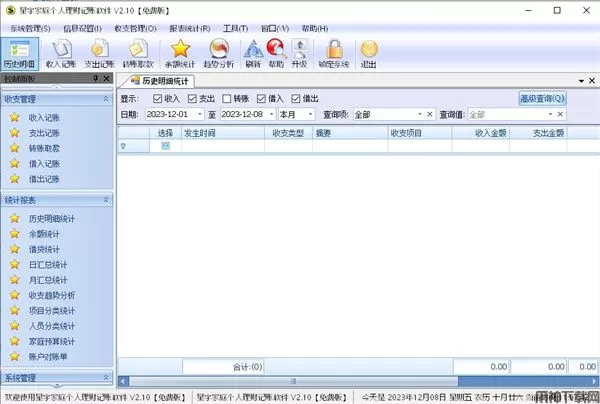Open 窗口(V) menu
600x404 pixels.
point(275,28)
